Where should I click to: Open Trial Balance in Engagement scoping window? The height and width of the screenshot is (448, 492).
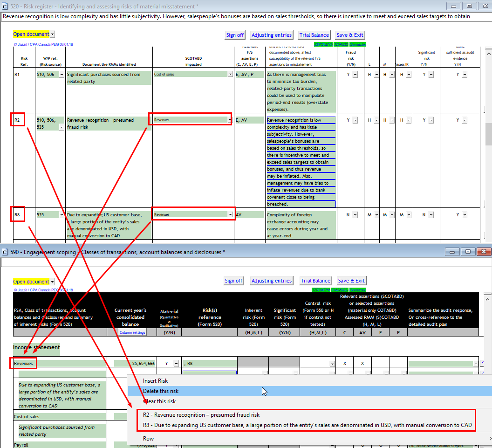(x=315, y=281)
